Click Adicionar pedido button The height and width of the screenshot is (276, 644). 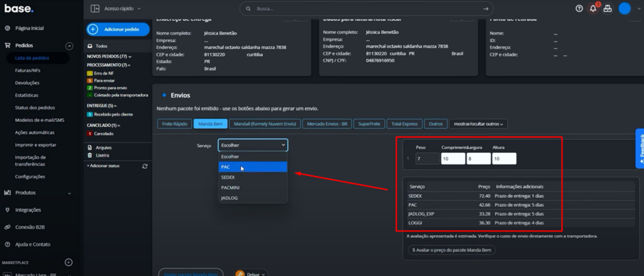pyautogui.click(x=118, y=30)
